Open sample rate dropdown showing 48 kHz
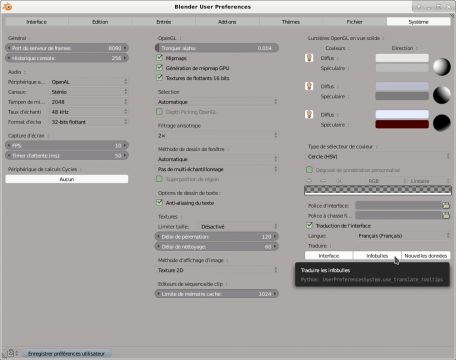The height and width of the screenshot is (360, 456). [x=88, y=112]
